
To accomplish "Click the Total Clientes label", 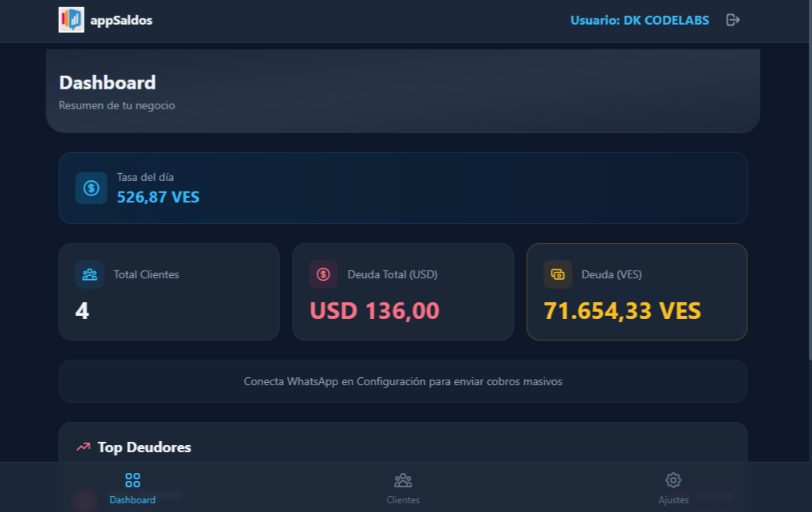I will (x=146, y=274).
